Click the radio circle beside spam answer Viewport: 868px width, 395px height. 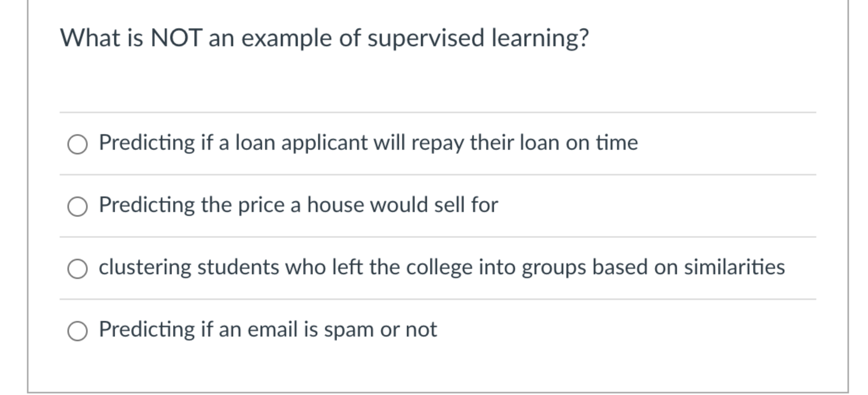tap(80, 330)
